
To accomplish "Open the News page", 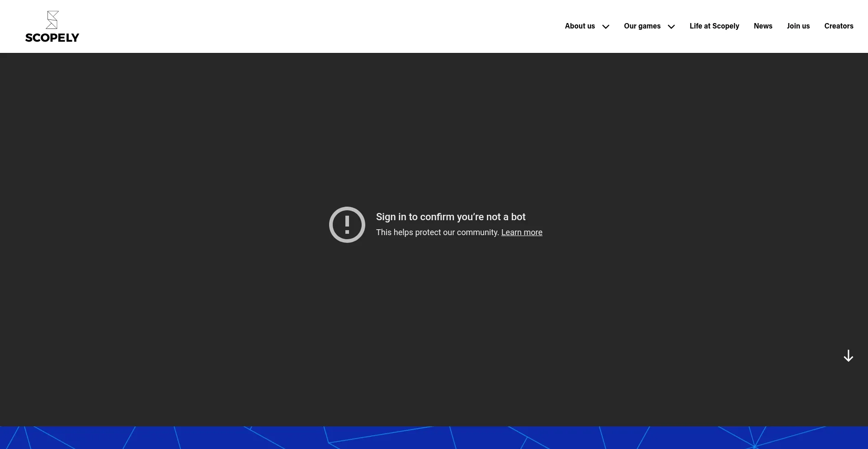I will (x=763, y=26).
